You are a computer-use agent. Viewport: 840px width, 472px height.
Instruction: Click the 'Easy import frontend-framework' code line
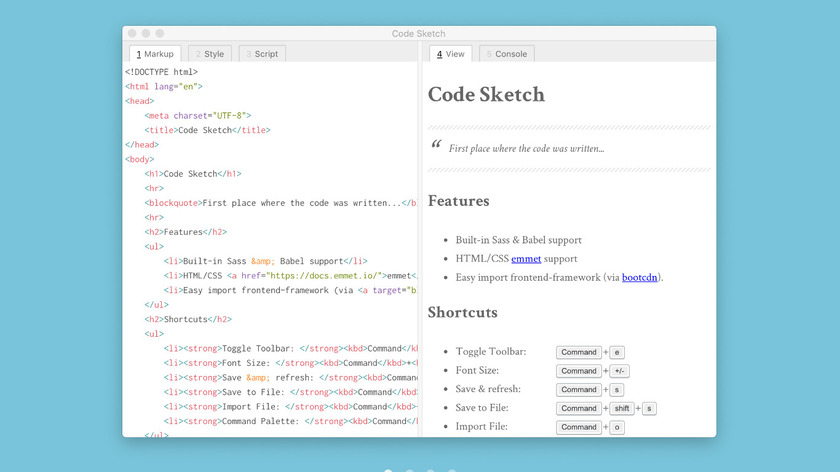[290, 290]
